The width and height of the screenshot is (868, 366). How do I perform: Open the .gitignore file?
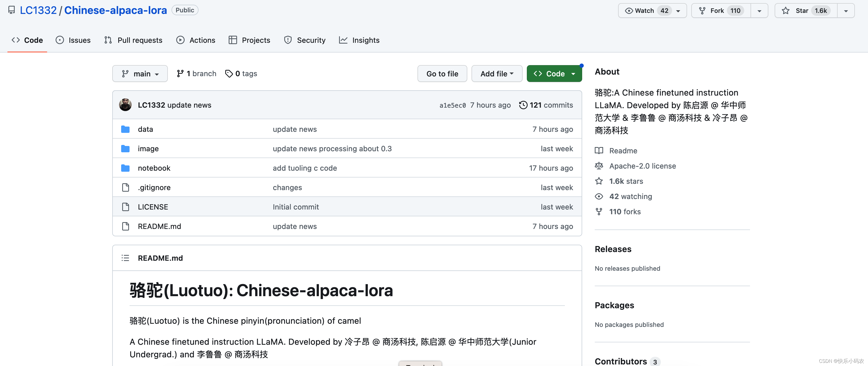(x=154, y=187)
